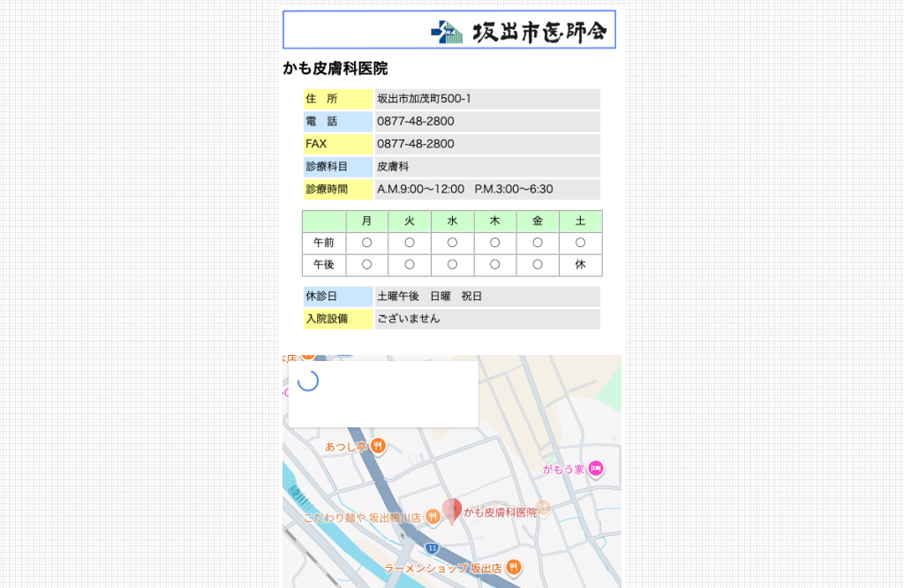Click the 住所 label cell
Screen dimensions: 904x588
click(x=338, y=99)
